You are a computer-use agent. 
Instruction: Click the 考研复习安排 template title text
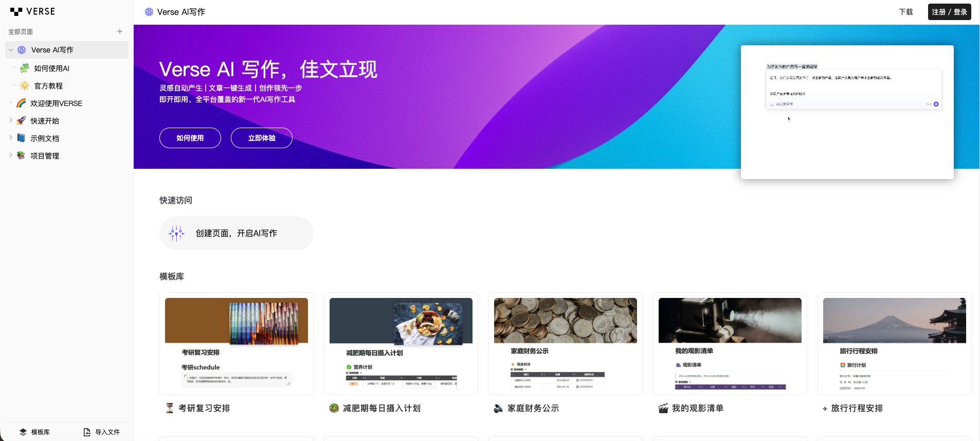click(204, 408)
